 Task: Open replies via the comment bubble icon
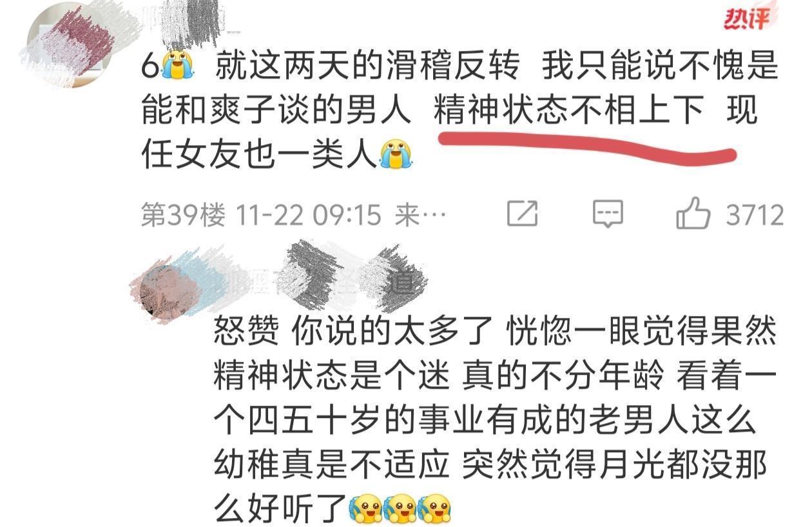[x=608, y=214]
